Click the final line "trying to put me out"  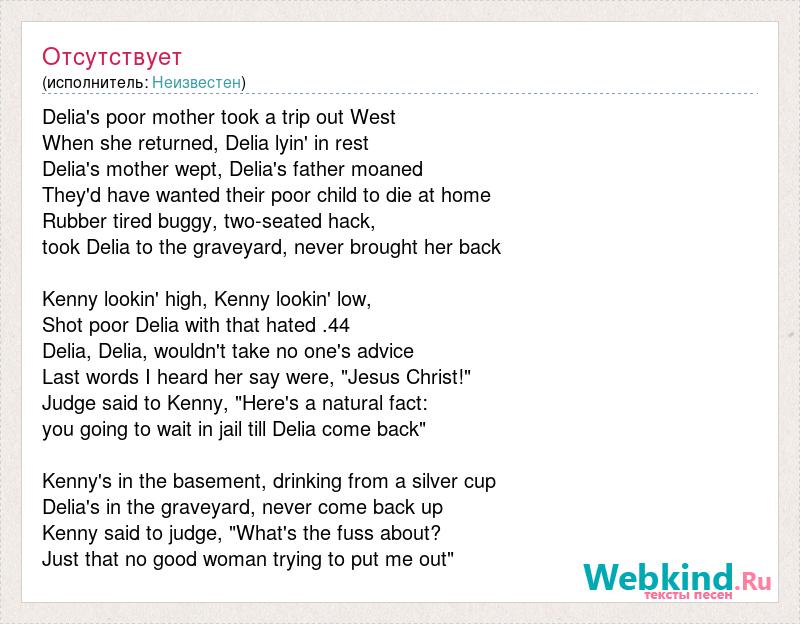248,560
